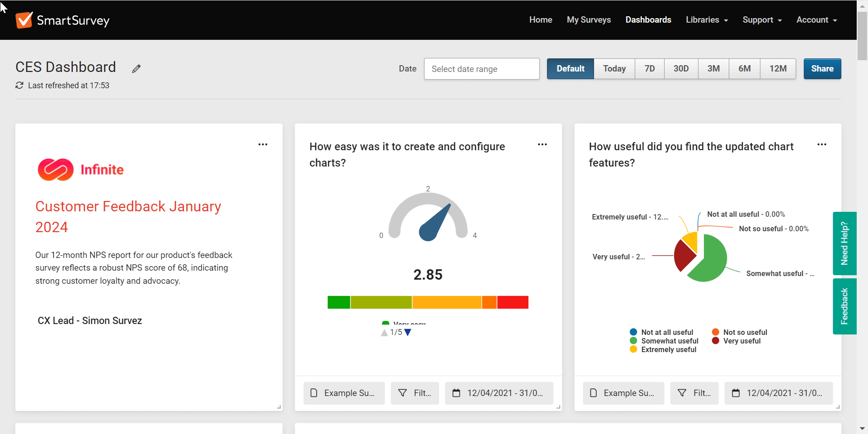Expand the Support dropdown menu
Image resolution: width=868 pixels, height=434 pixels.
pyautogui.click(x=762, y=20)
